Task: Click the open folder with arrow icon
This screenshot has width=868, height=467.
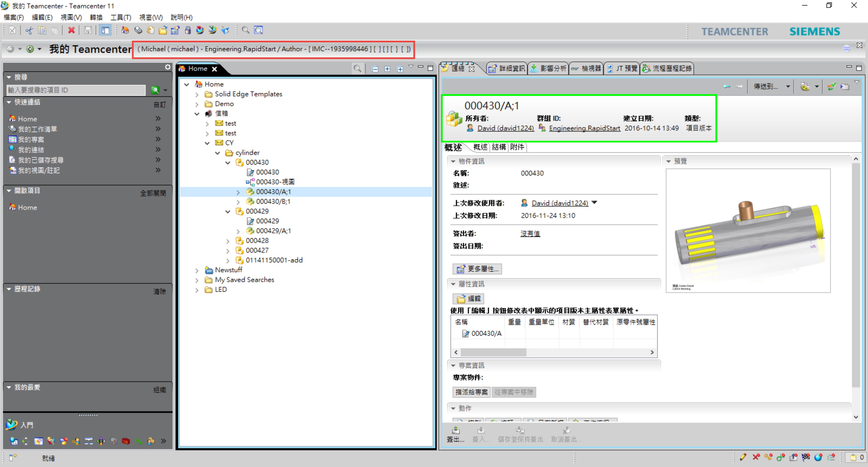Action: 163,30
